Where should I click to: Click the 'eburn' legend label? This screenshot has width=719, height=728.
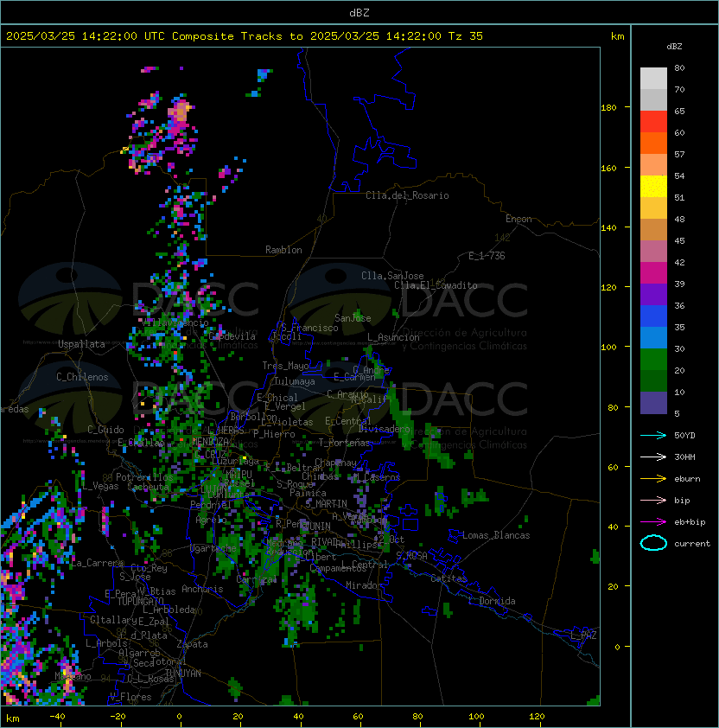click(687, 479)
